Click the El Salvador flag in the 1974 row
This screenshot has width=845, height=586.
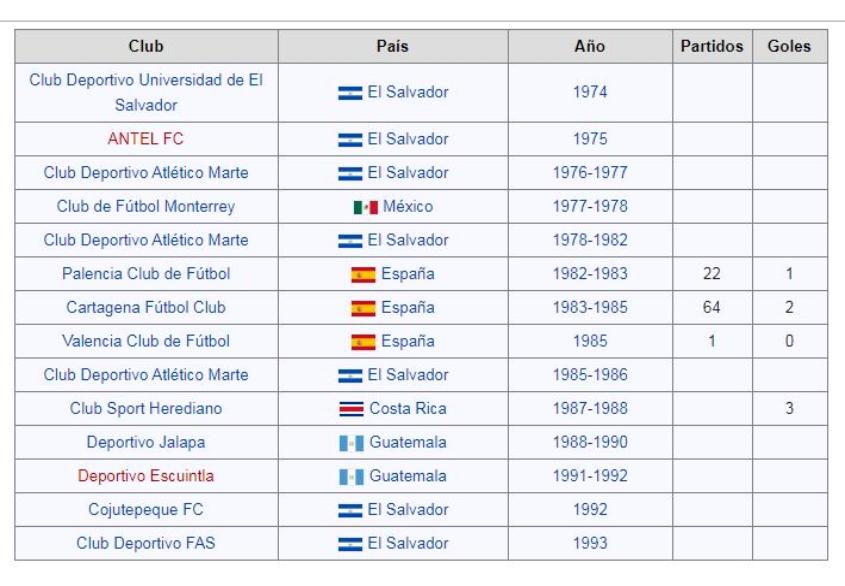(350, 93)
